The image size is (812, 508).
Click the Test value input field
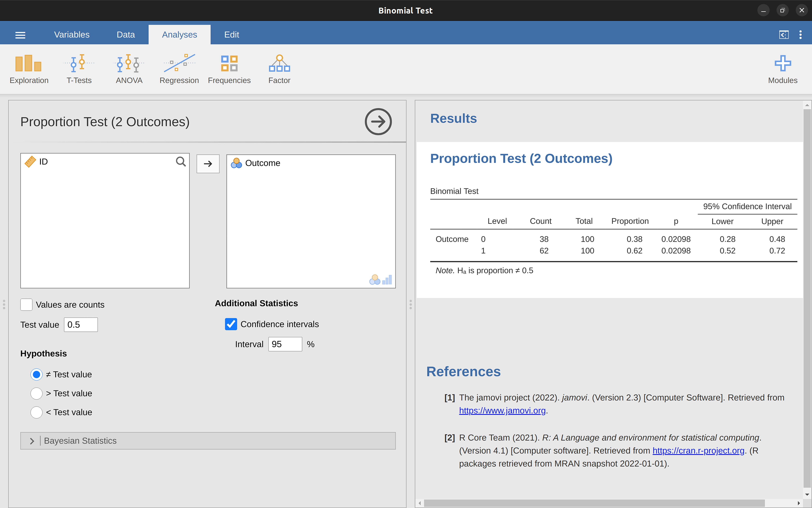pyautogui.click(x=80, y=325)
